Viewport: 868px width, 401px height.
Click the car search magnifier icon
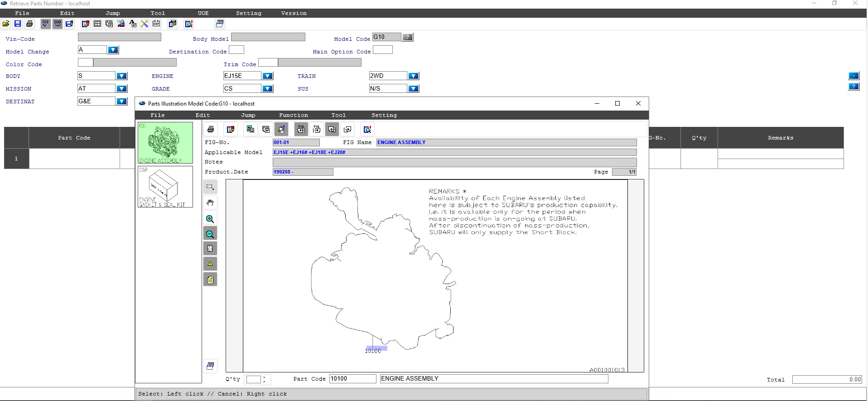121,24
